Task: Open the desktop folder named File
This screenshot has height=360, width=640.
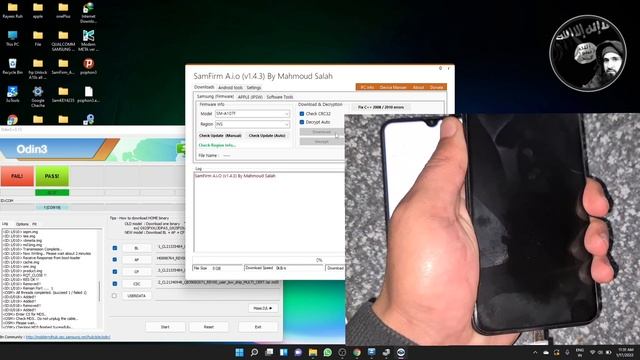Action: pyautogui.click(x=38, y=38)
